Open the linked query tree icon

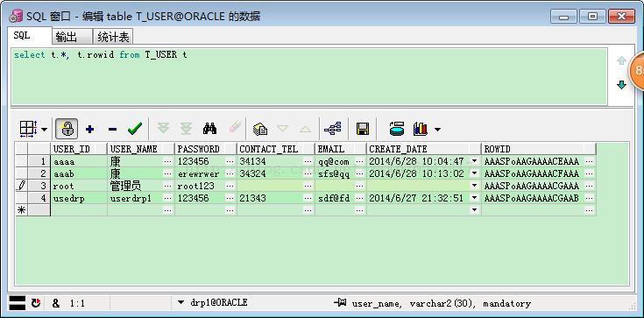(x=332, y=129)
